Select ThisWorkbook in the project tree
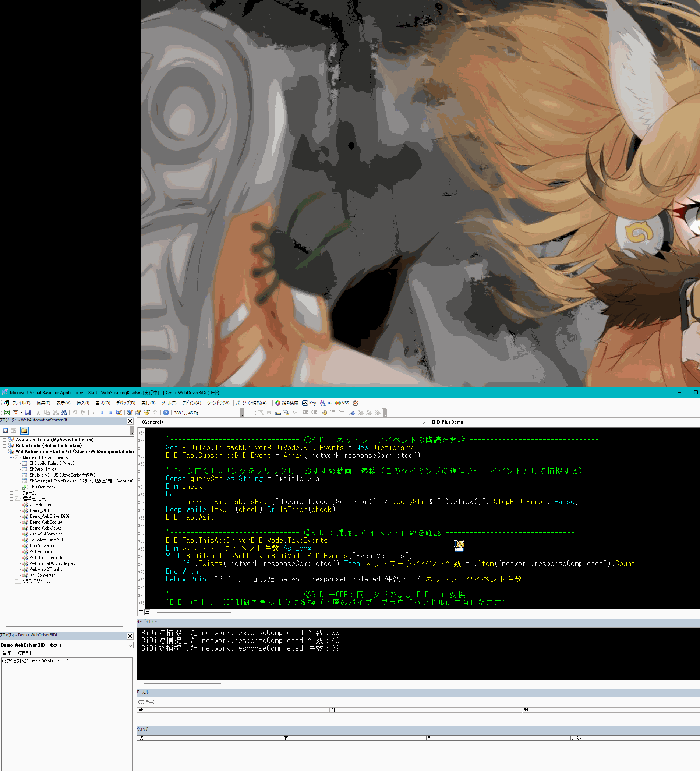This screenshot has width=700, height=771. coord(42,487)
